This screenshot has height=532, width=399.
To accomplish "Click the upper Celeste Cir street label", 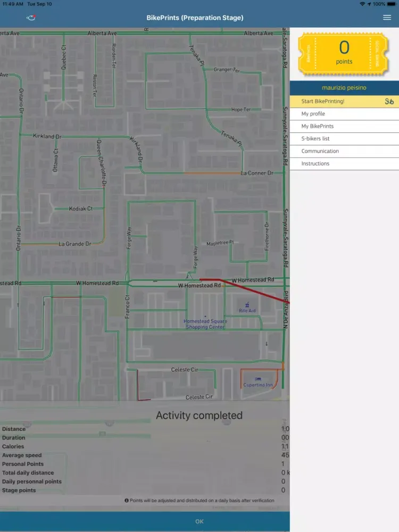I will click(x=185, y=370).
